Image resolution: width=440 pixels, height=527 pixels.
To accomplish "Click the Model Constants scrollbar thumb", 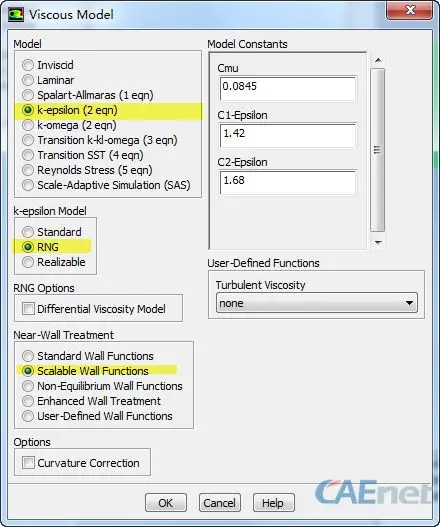I will click(377, 150).
